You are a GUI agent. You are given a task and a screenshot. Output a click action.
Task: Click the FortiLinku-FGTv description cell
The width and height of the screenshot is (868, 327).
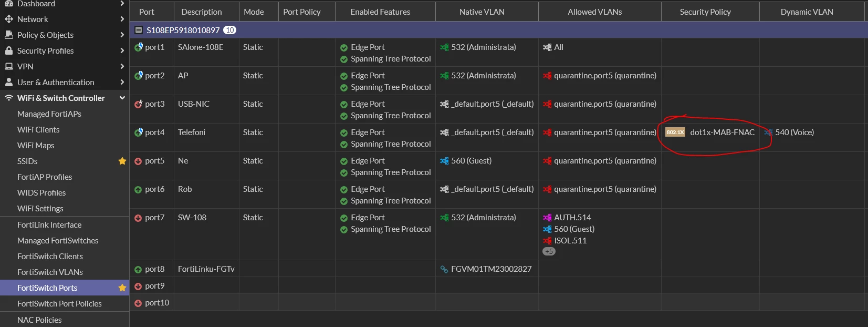tap(206, 269)
